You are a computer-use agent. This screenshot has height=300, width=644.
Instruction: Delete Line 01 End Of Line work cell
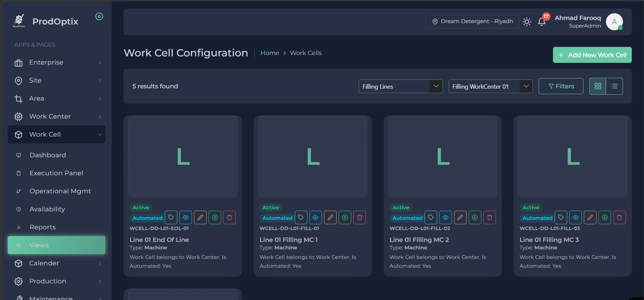229,217
